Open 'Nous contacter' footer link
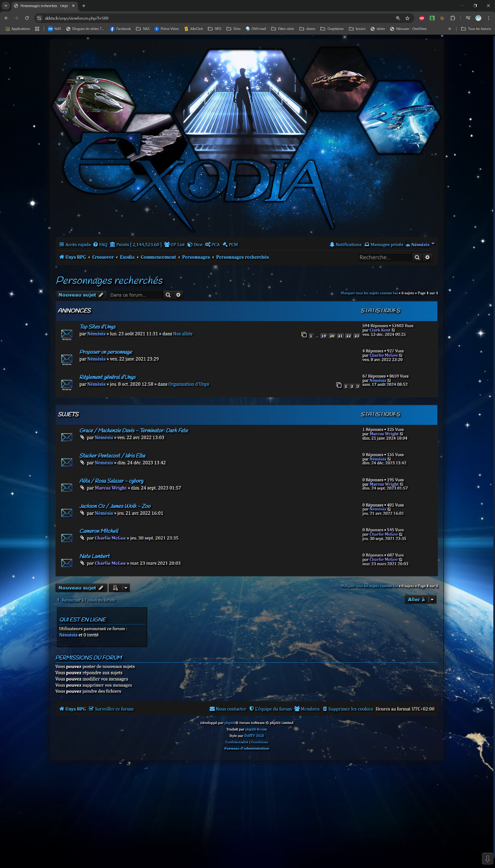The image size is (495, 868). click(228, 709)
